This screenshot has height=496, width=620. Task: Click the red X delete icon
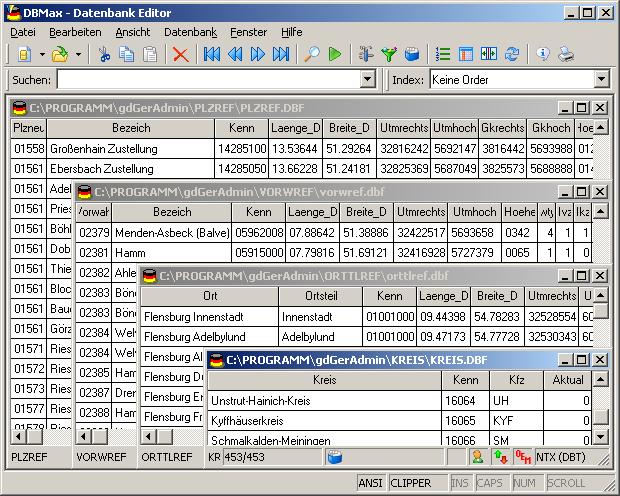[x=180, y=54]
